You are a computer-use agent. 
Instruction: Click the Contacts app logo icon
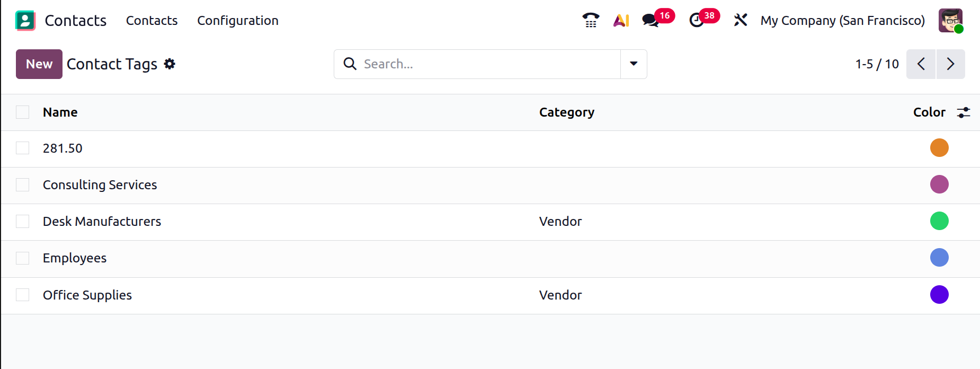point(25,21)
